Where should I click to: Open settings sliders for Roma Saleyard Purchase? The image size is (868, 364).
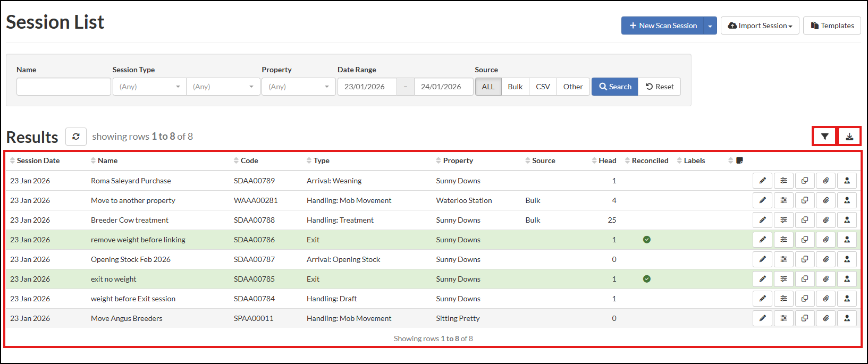click(x=784, y=181)
